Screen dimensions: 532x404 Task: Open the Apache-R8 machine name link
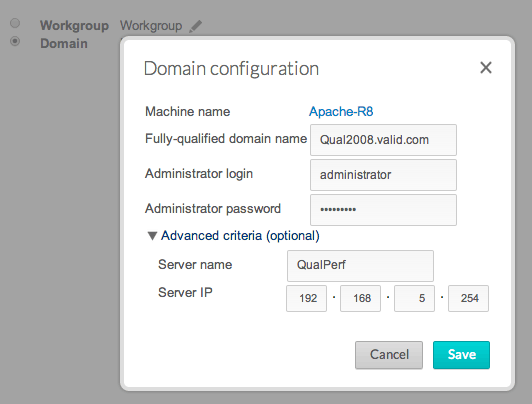pos(341,112)
